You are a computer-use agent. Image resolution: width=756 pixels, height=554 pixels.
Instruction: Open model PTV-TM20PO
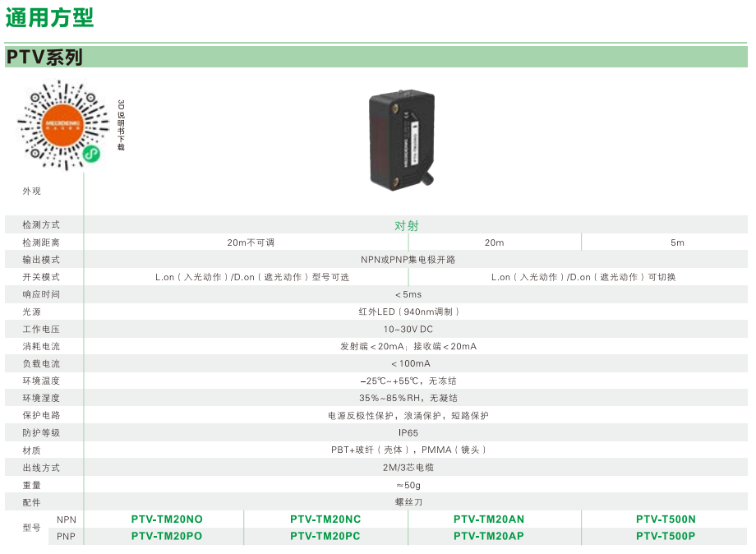point(167,536)
